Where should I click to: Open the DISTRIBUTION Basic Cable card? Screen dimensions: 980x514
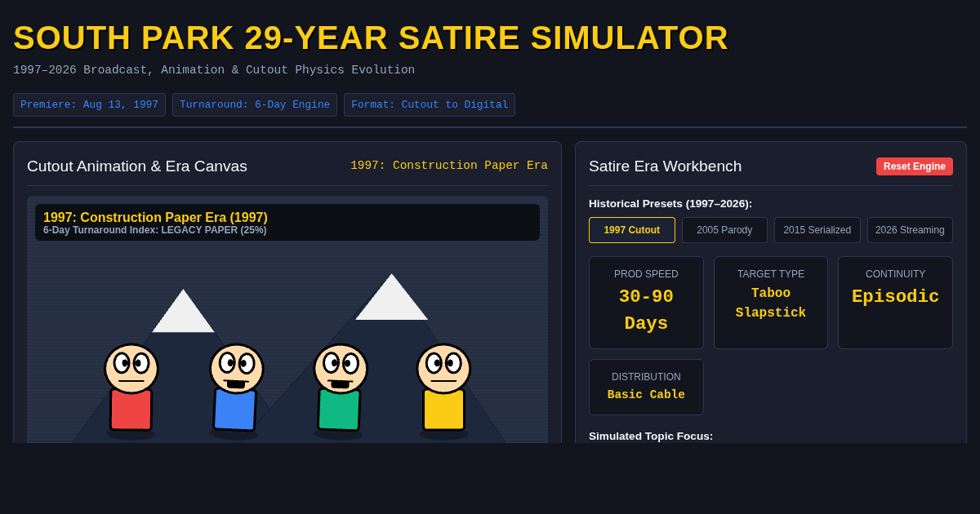pyautogui.click(x=646, y=388)
